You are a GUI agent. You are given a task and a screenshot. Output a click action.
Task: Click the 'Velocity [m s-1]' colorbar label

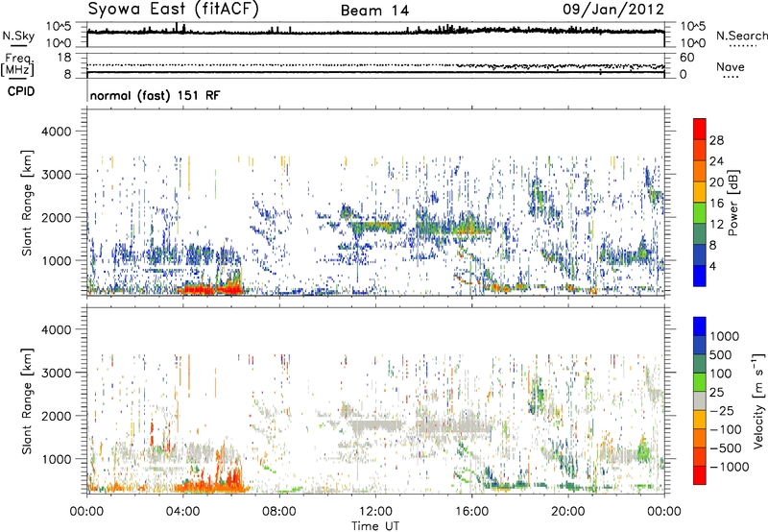758,400
